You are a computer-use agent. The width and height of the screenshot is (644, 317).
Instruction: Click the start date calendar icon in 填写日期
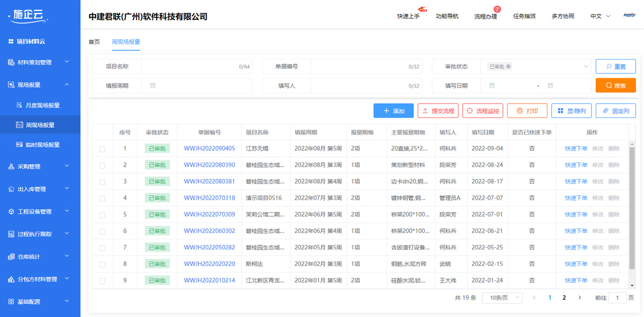tap(492, 86)
